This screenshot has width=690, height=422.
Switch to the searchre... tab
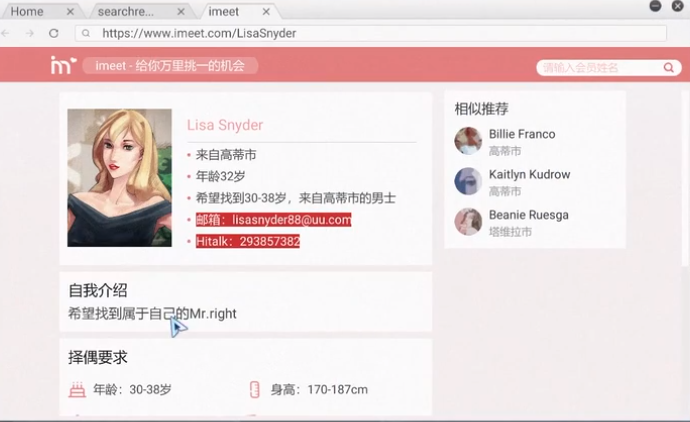tap(125, 11)
